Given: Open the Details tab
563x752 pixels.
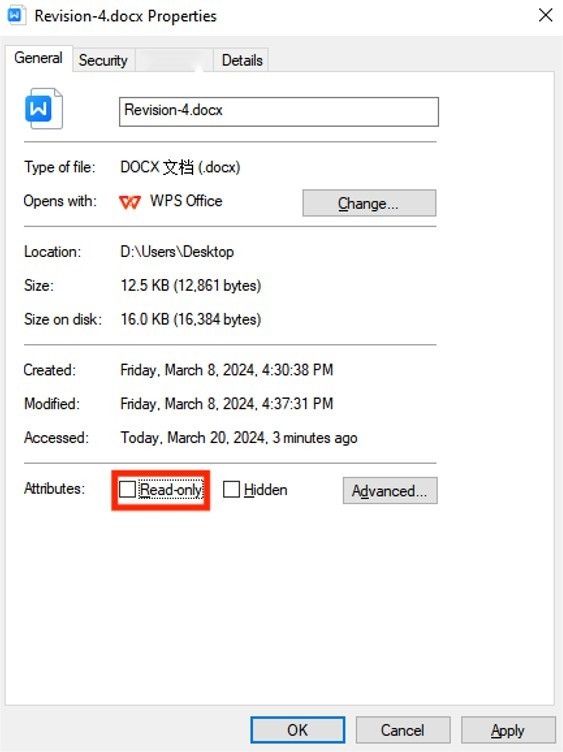Looking at the screenshot, I should (242, 60).
